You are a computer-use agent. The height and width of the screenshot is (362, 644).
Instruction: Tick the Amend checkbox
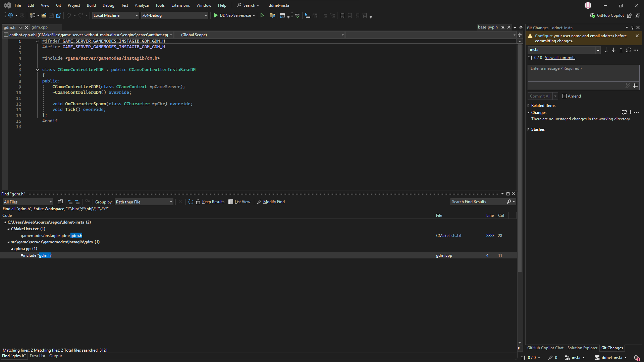click(x=564, y=96)
